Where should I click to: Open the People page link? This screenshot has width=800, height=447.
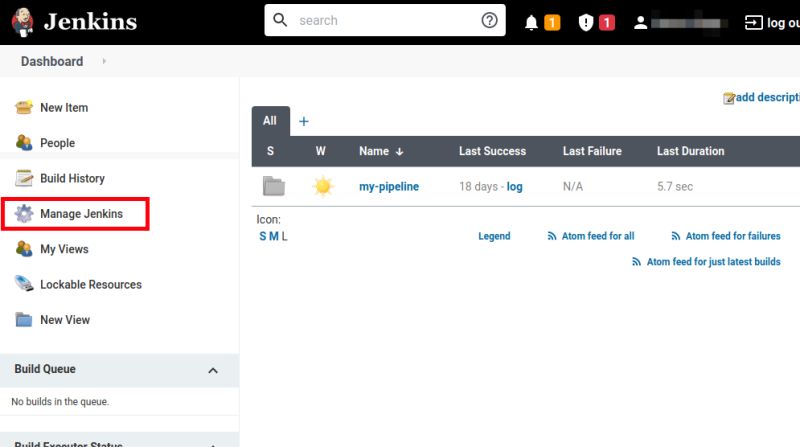coord(58,143)
